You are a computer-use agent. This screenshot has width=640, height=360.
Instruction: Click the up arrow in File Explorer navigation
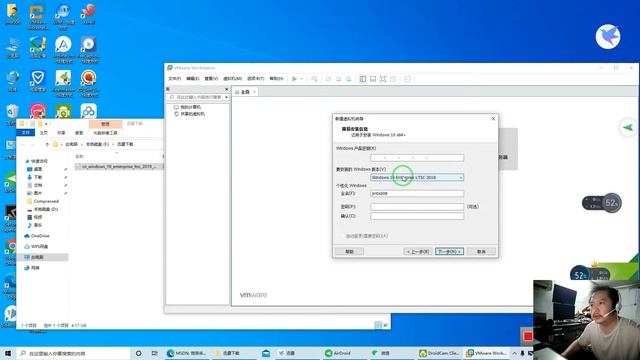47,144
